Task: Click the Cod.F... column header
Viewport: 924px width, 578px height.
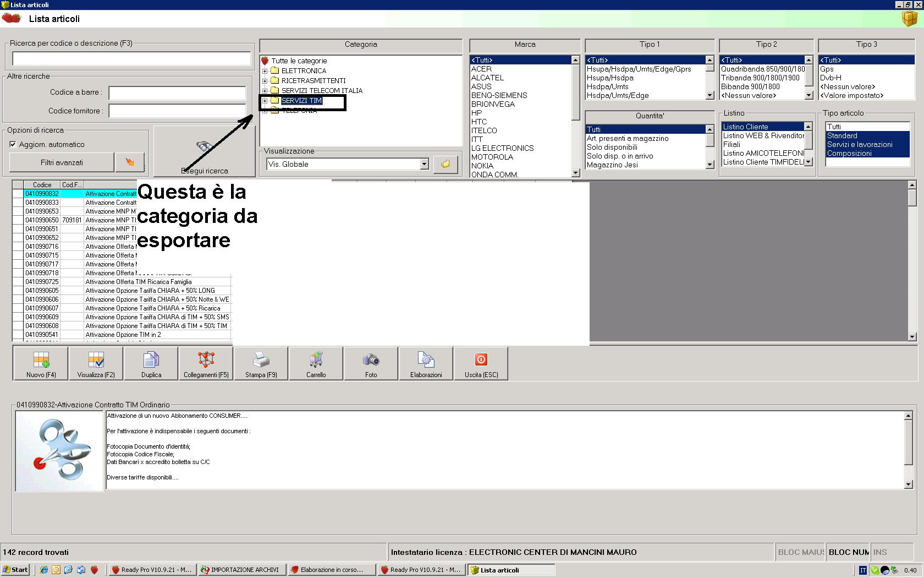Action: tap(72, 185)
